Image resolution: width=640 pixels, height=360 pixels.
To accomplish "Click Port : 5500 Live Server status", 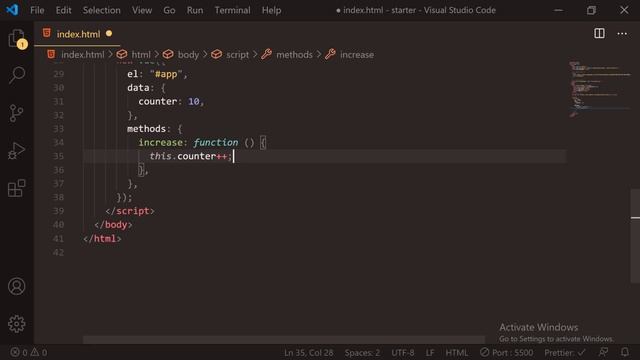I will click(507, 352).
